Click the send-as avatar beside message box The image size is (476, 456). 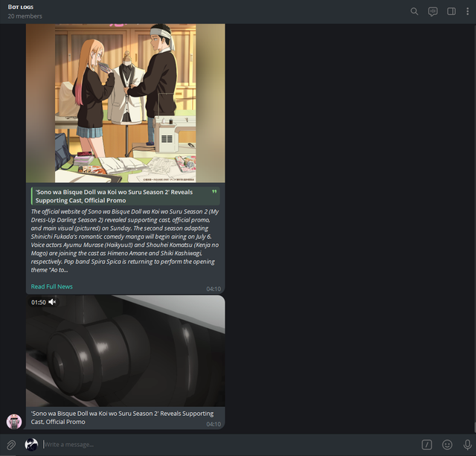[x=31, y=445]
